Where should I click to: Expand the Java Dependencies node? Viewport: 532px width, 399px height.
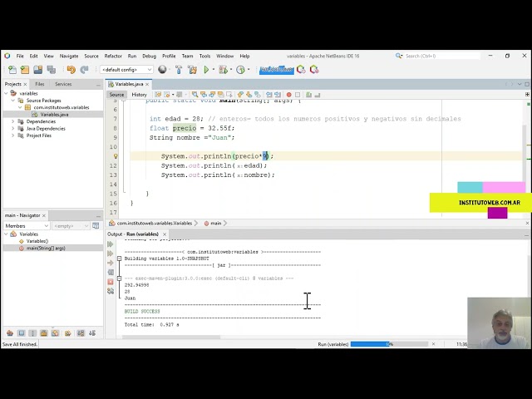pos(13,128)
